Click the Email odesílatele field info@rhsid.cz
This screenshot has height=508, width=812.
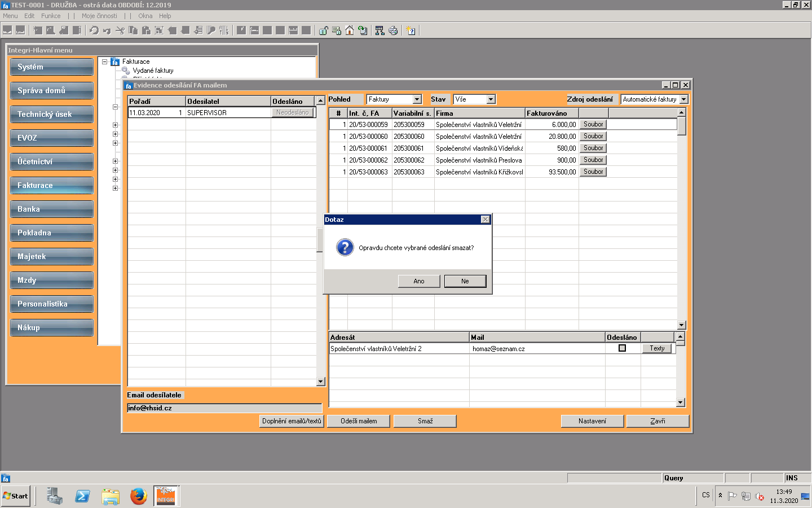[224, 408]
